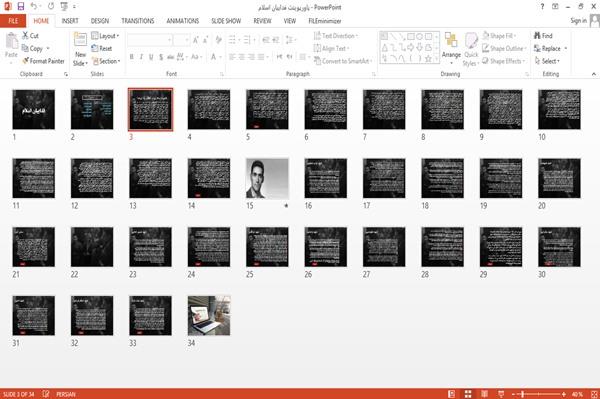Click the Sign in link
This screenshot has width=600, height=399.
pos(578,20)
